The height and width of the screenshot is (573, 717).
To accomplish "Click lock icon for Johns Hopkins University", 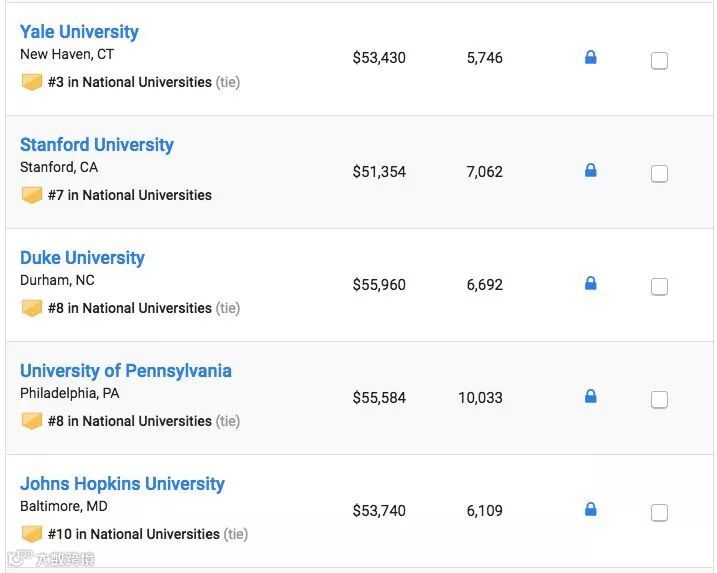I will click(x=590, y=509).
